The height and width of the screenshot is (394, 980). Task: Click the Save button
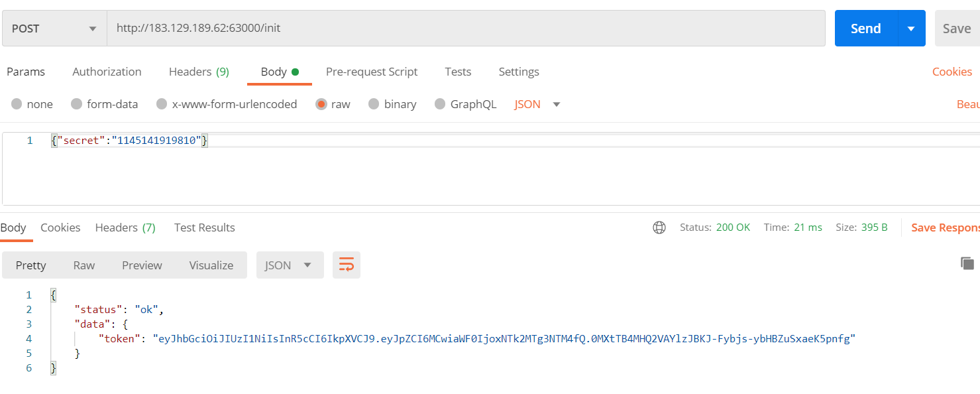coord(957,29)
